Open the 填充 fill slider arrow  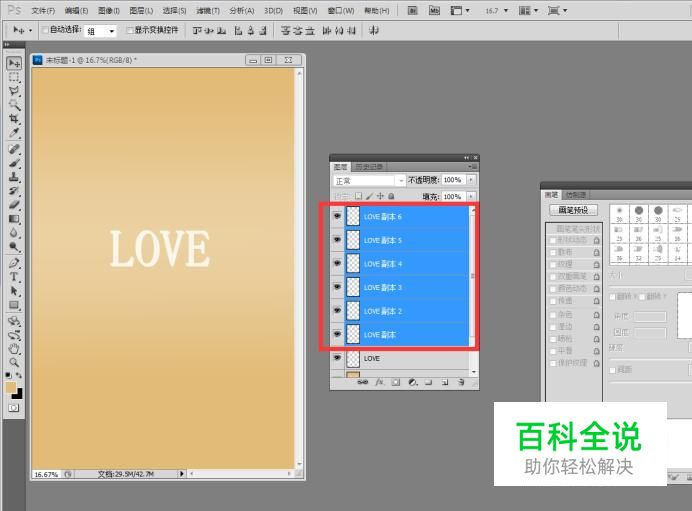click(471, 196)
